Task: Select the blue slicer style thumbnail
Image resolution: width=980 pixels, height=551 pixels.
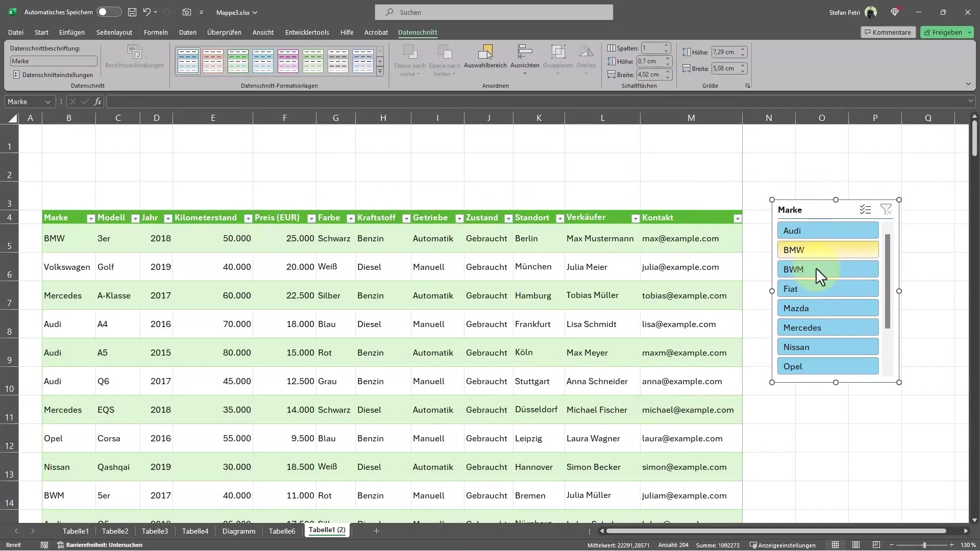Action: 188,61
